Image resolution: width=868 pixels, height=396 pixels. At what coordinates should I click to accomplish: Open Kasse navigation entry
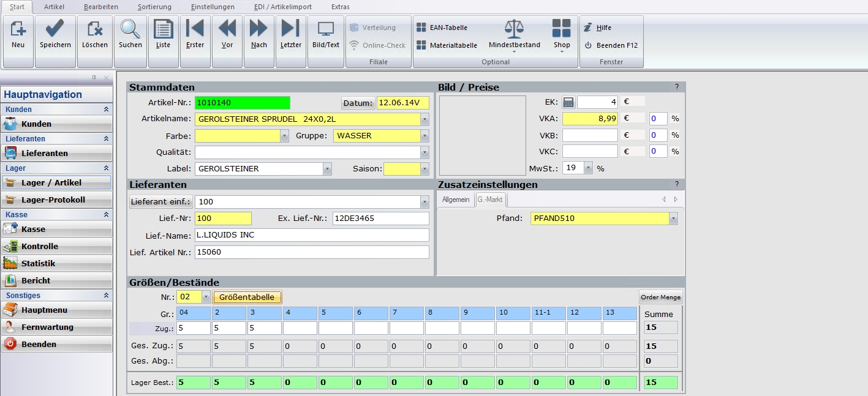[x=56, y=230]
